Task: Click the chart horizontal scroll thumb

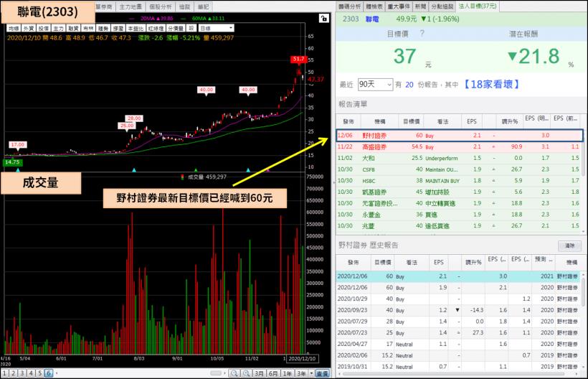Action: [x=216, y=373]
